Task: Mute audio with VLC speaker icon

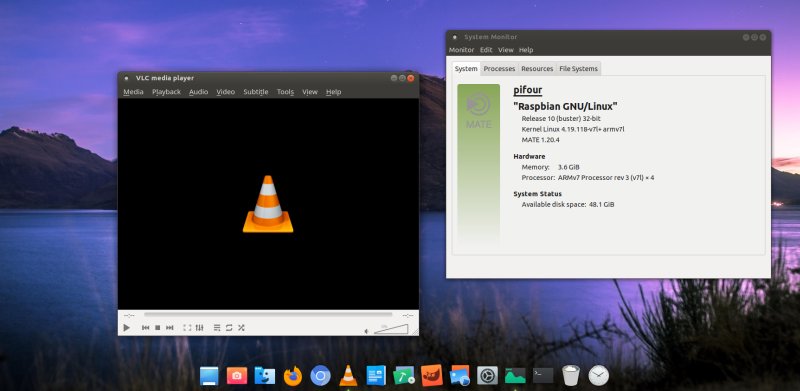Action: (x=366, y=331)
